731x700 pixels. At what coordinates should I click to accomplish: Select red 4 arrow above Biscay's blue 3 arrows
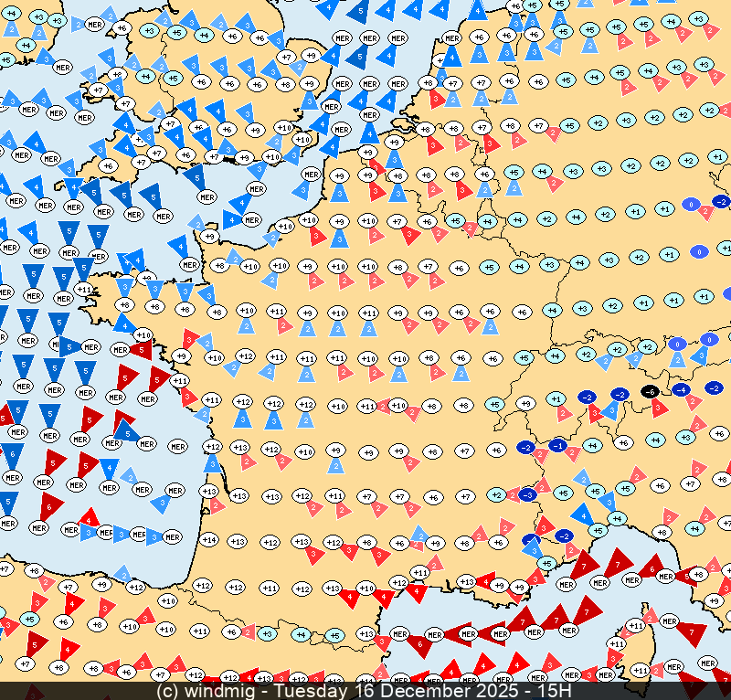click(x=88, y=519)
